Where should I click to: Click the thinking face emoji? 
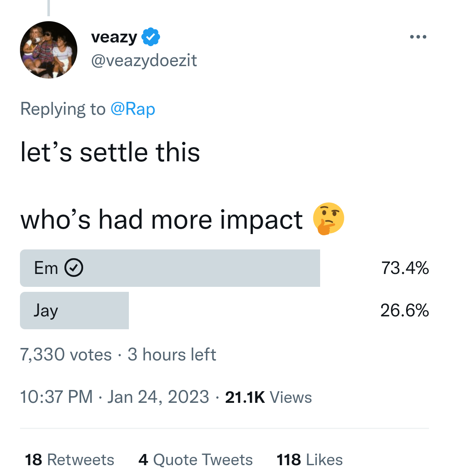click(x=328, y=219)
